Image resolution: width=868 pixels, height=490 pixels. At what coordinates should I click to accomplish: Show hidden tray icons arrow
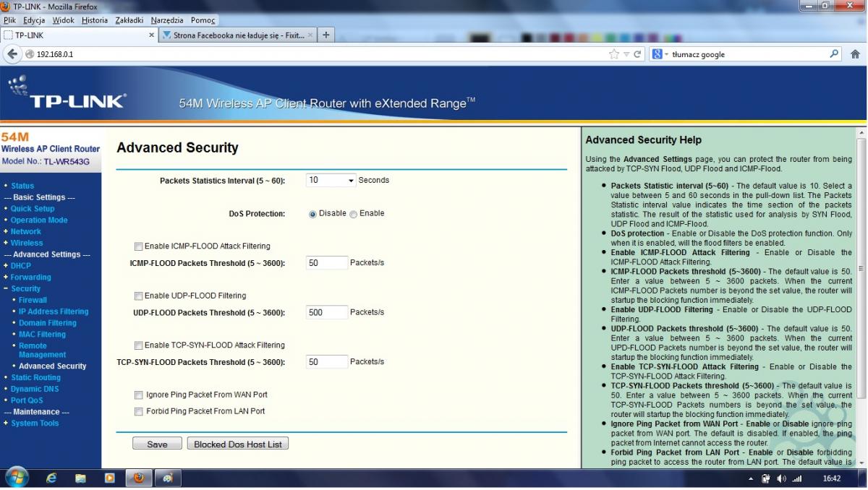[752, 479]
